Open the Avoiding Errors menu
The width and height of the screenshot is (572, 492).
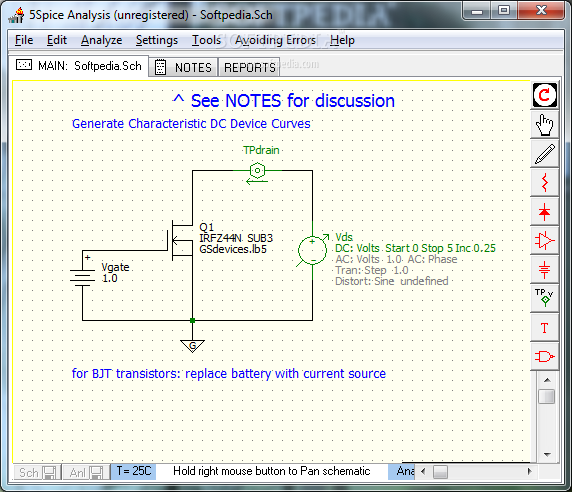(275, 40)
